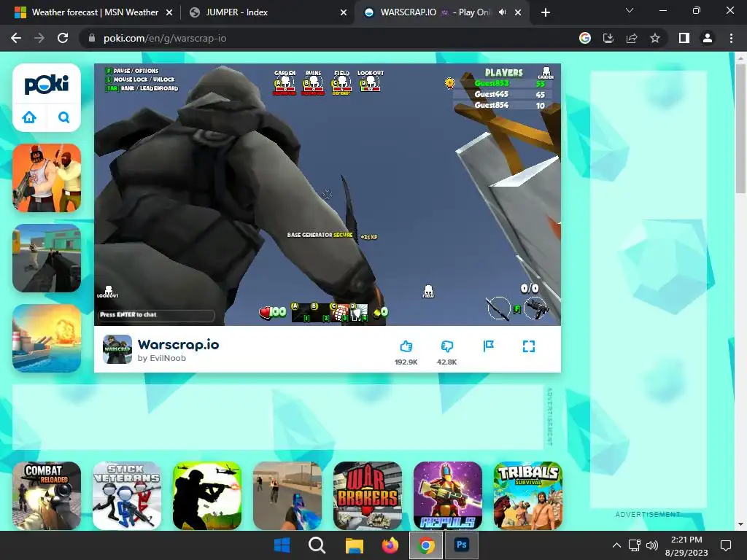Open the Tribals Survival game

click(x=528, y=495)
